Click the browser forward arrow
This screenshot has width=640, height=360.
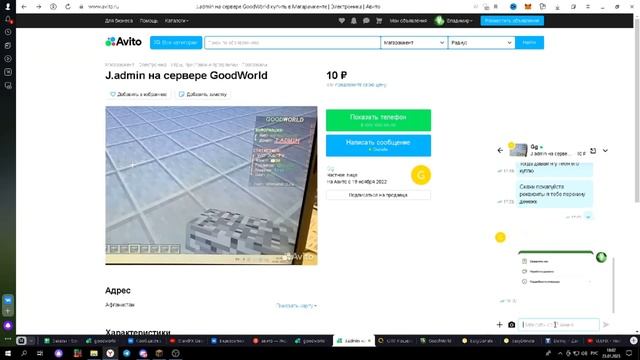click(x=38, y=7)
